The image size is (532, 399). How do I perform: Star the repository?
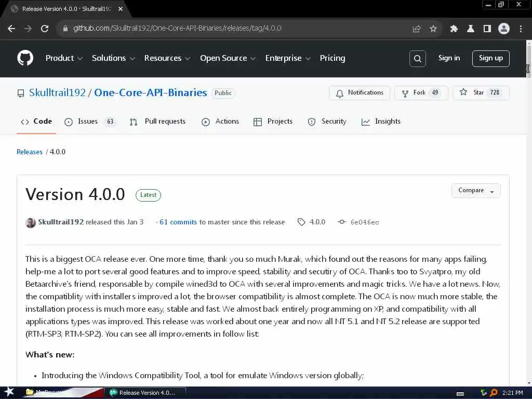pos(481,93)
